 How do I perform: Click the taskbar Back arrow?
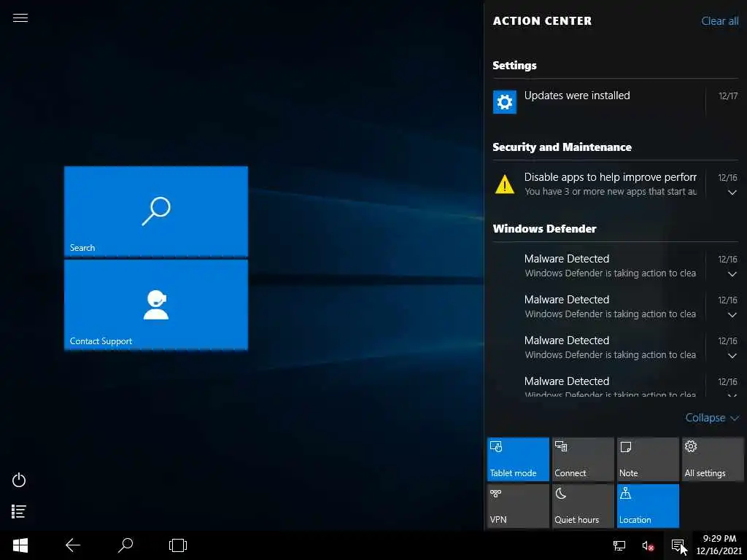pyautogui.click(x=73, y=545)
